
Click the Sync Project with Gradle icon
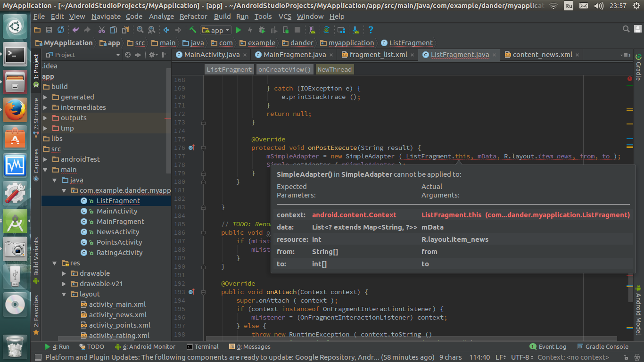pos(326,30)
